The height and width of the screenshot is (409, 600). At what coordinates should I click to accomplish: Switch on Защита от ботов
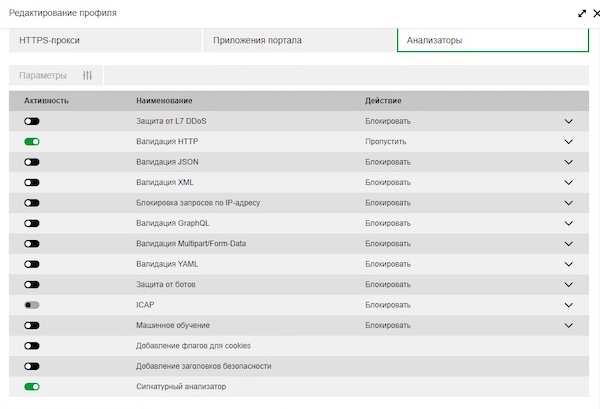pyautogui.click(x=32, y=284)
